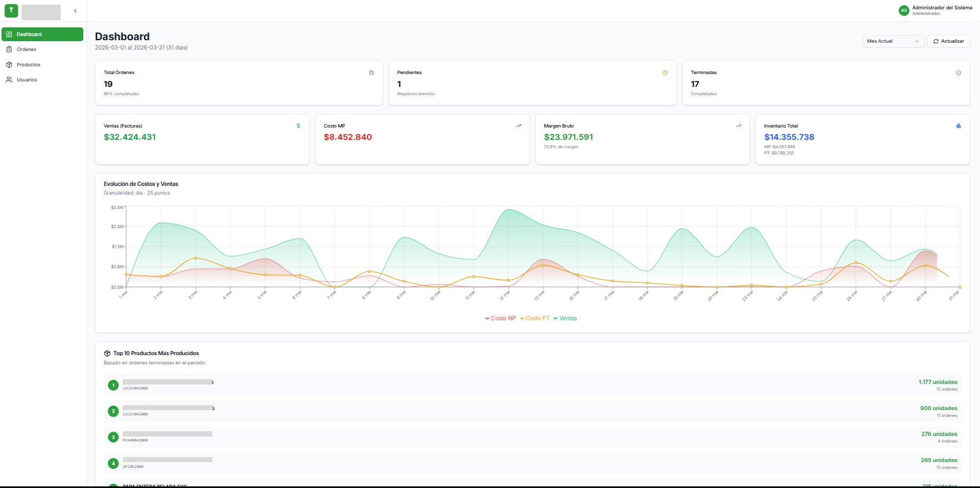Click the clipboard icon next to Órdenes
Screen dimensions: 980x488
pyautogui.click(x=9, y=49)
